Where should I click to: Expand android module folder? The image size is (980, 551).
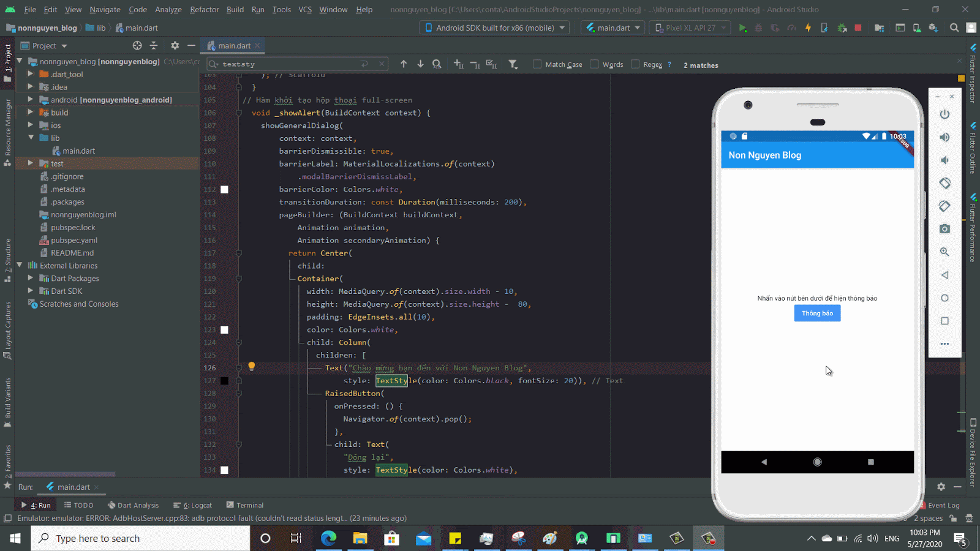point(31,99)
